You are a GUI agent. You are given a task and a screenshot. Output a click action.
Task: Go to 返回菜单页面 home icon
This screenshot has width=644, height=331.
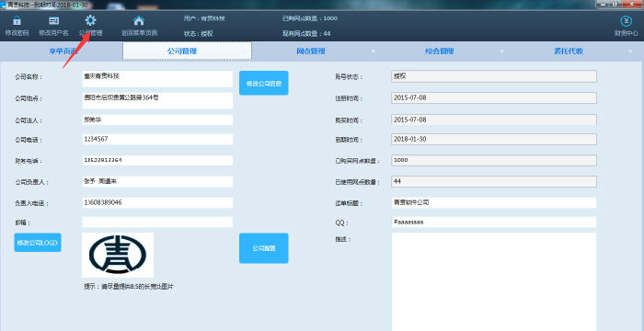[139, 20]
